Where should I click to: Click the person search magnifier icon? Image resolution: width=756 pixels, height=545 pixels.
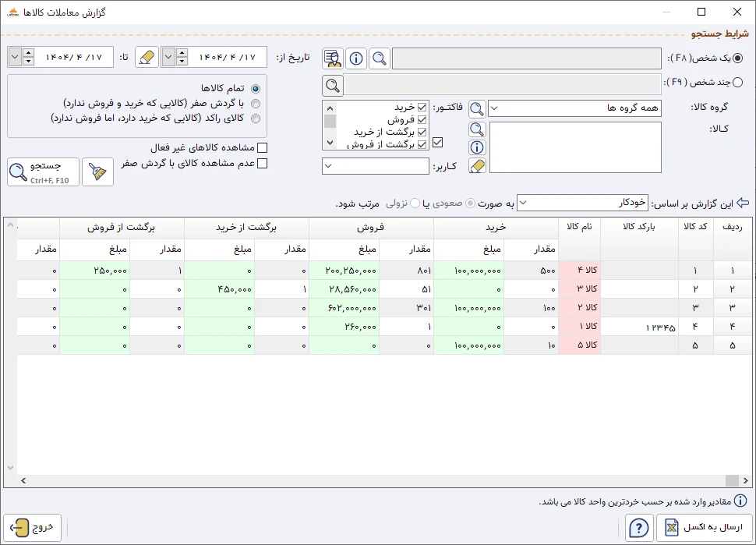point(380,58)
